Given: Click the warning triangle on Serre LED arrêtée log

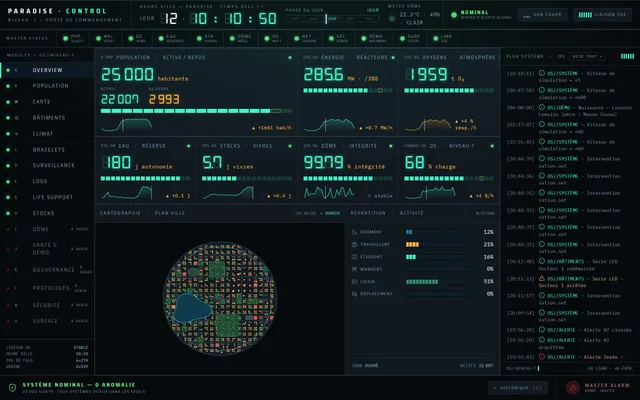Looking at the screenshot, I should click(x=542, y=278).
